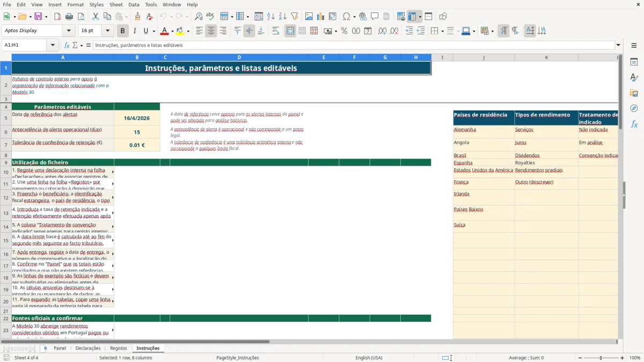Image resolution: width=644 pixels, height=362 pixels.
Task: Open the borders dropdown arrow
Action: point(442,31)
